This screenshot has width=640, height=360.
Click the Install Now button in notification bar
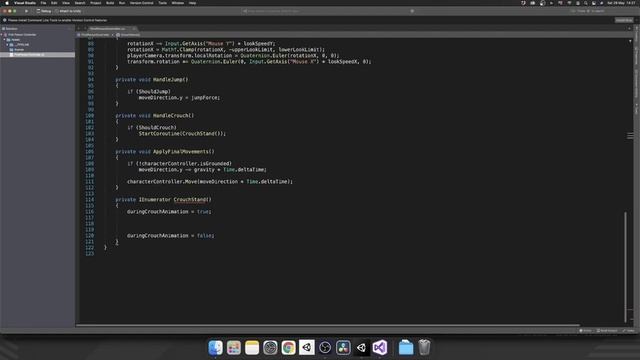[624, 20]
